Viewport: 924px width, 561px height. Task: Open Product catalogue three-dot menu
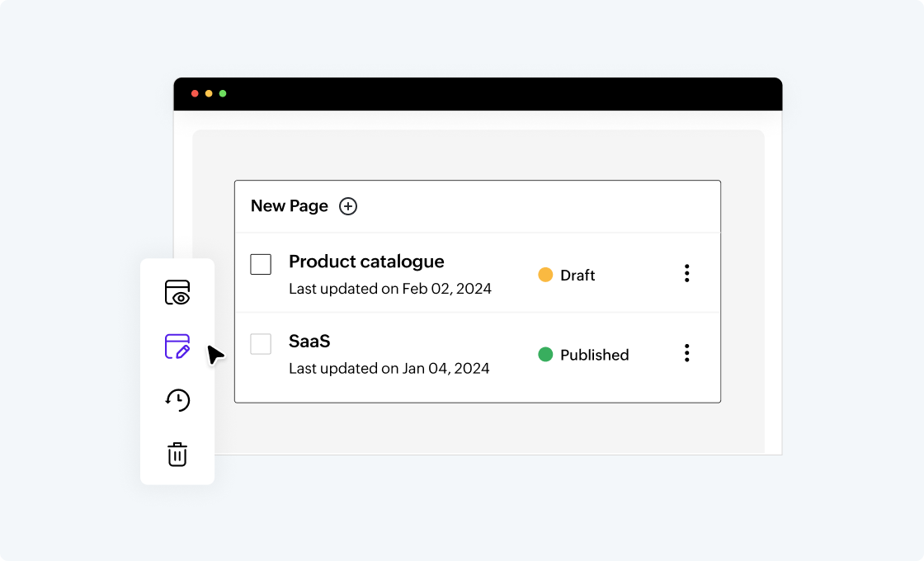(686, 274)
